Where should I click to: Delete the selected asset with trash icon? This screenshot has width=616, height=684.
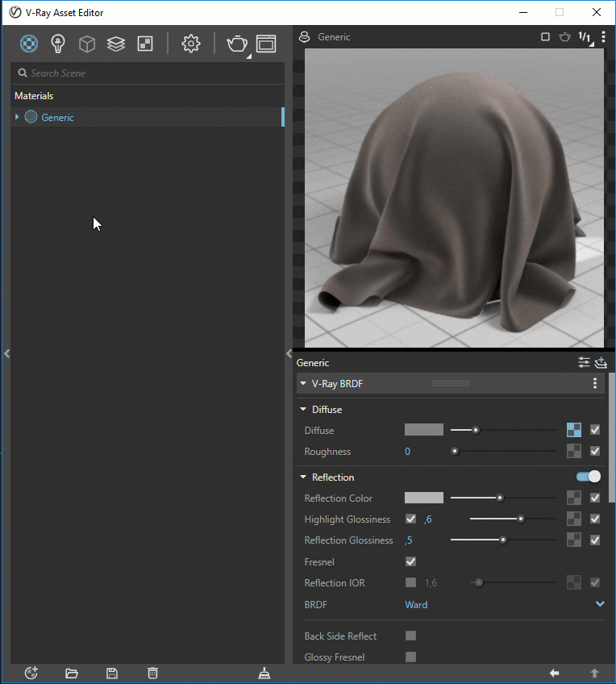click(152, 673)
